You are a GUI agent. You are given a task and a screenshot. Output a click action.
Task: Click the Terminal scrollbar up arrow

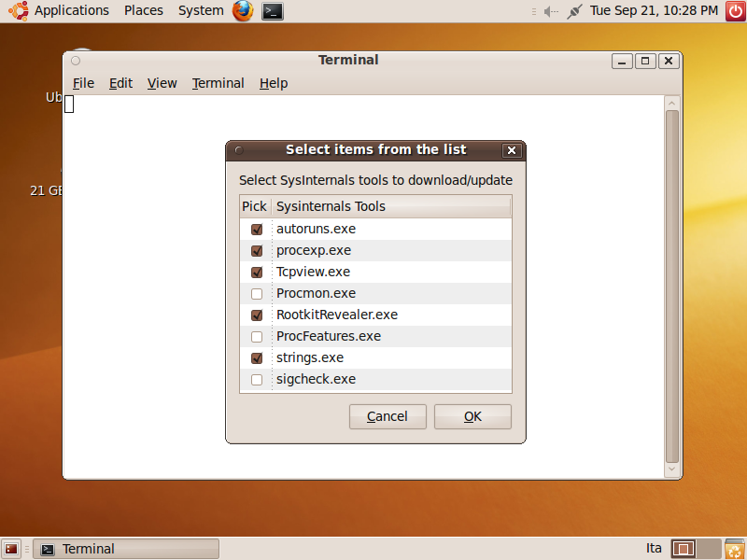tap(671, 104)
